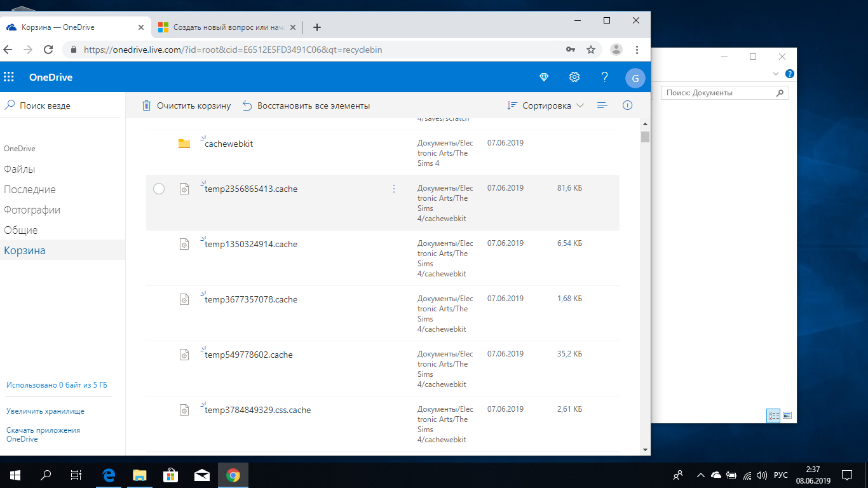Switch Explorer window to large thumbnails icon
The image size is (868, 488).
click(787, 416)
